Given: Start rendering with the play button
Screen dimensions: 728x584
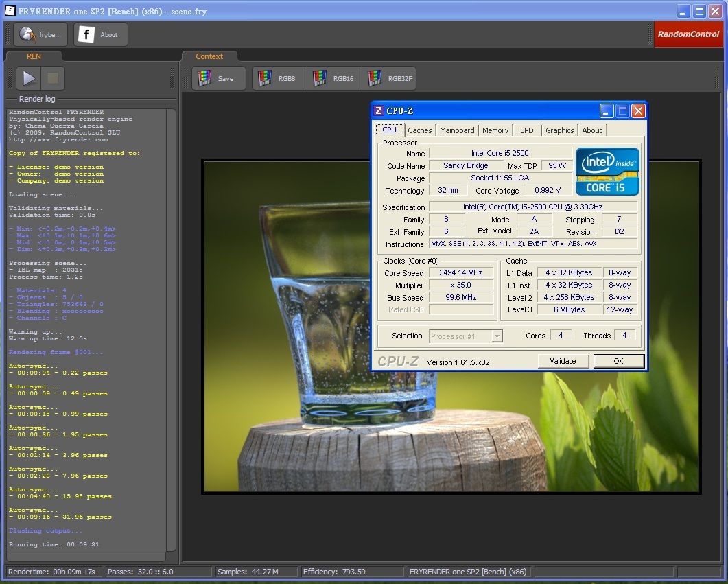Looking at the screenshot, I should [x=29, y=78].
